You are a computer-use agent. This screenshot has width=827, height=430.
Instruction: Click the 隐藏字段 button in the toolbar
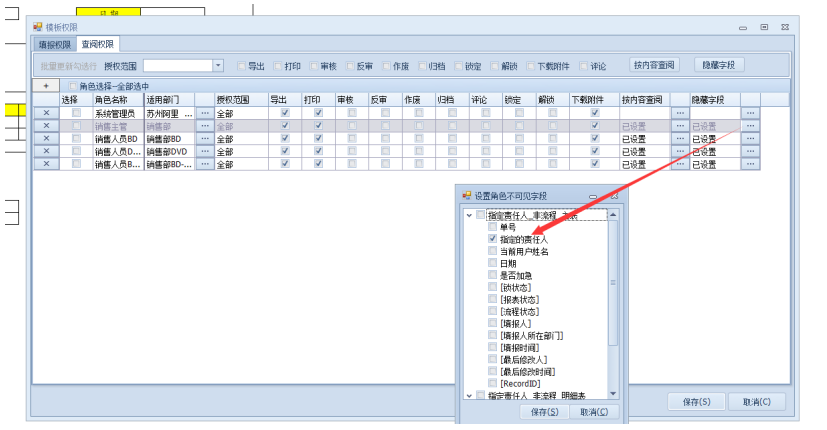click(x=718, y=65)
